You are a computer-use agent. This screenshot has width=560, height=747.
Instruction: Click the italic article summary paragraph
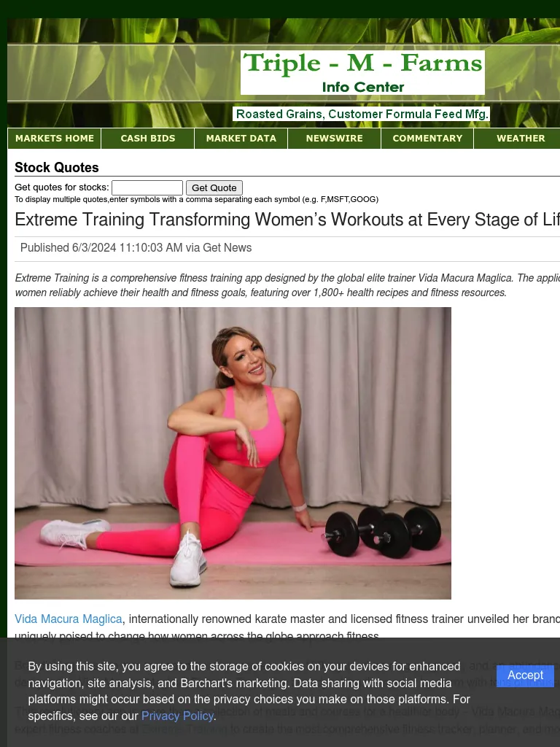[287, 285]
